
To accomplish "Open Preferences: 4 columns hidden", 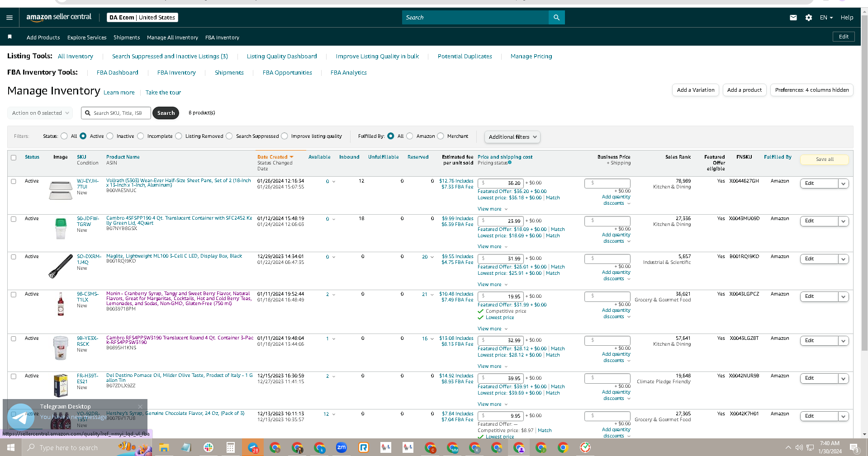I will coord(812,90).
